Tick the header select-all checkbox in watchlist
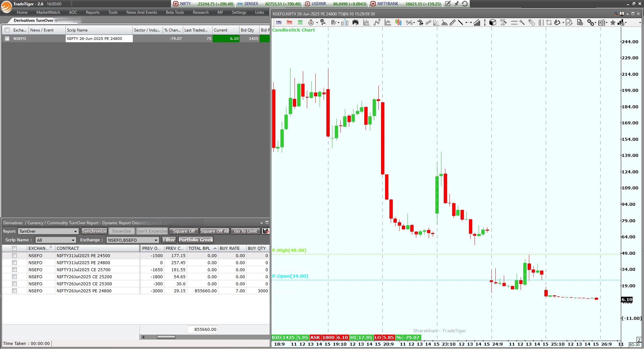The width and height of the screenshot is (644, 349). 7,30
